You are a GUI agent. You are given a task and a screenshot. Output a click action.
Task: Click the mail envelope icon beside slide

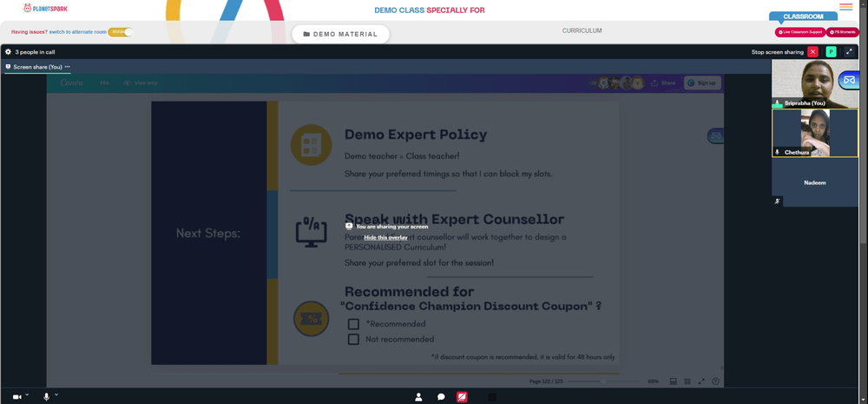[716, 136]
